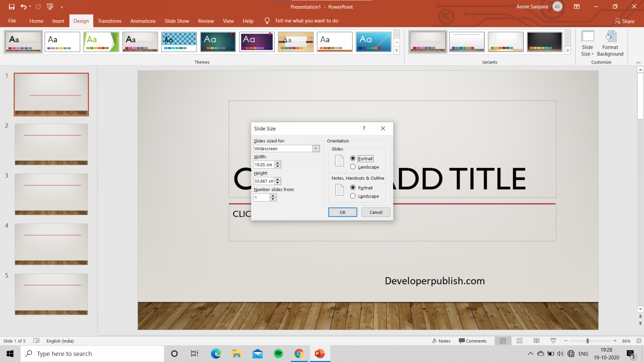644x362 pixels.
Task: Click the Undo icon
Action: (x=23, y=6)
